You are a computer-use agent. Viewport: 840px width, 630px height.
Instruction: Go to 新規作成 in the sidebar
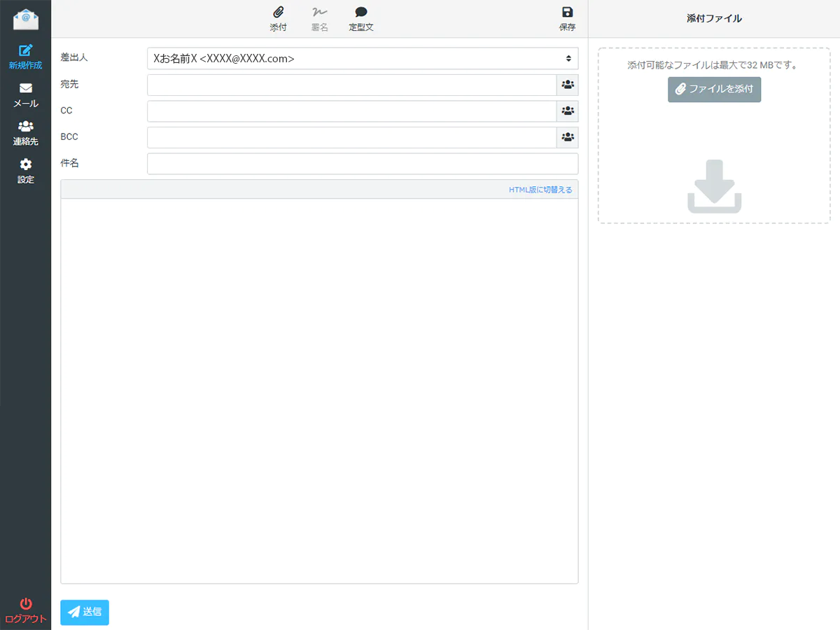pos(26,57)
